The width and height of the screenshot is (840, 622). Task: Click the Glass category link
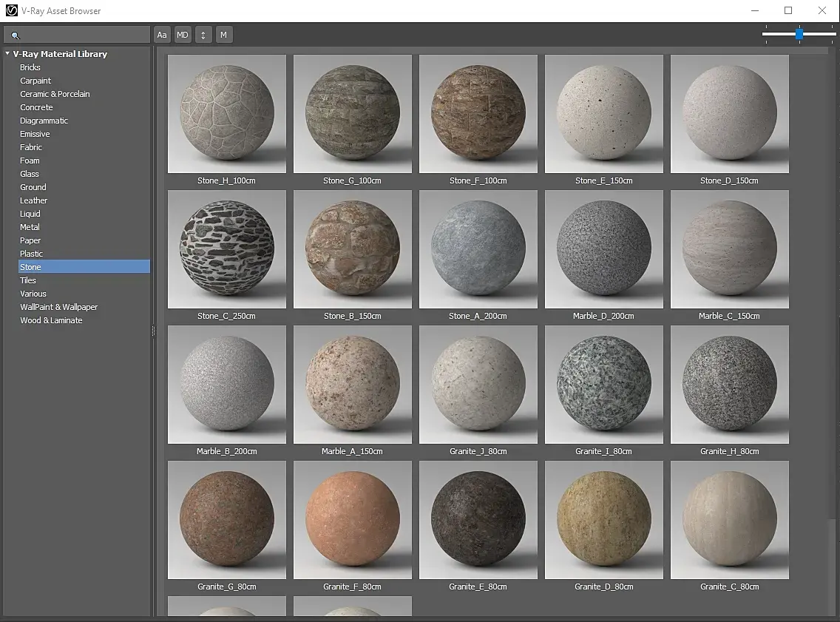(30, 174)
